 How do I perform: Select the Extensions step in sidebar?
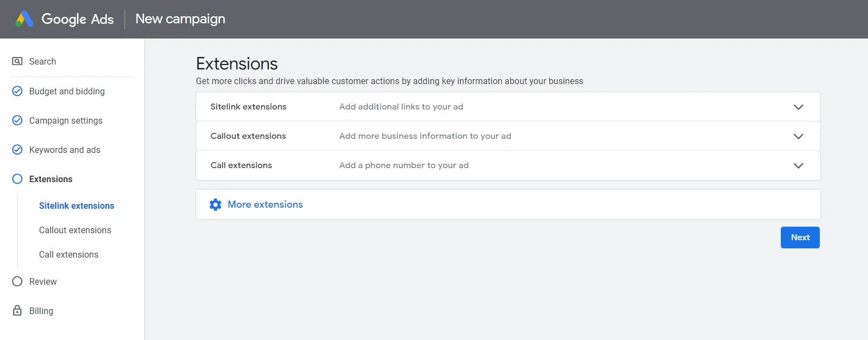point(51,179)
